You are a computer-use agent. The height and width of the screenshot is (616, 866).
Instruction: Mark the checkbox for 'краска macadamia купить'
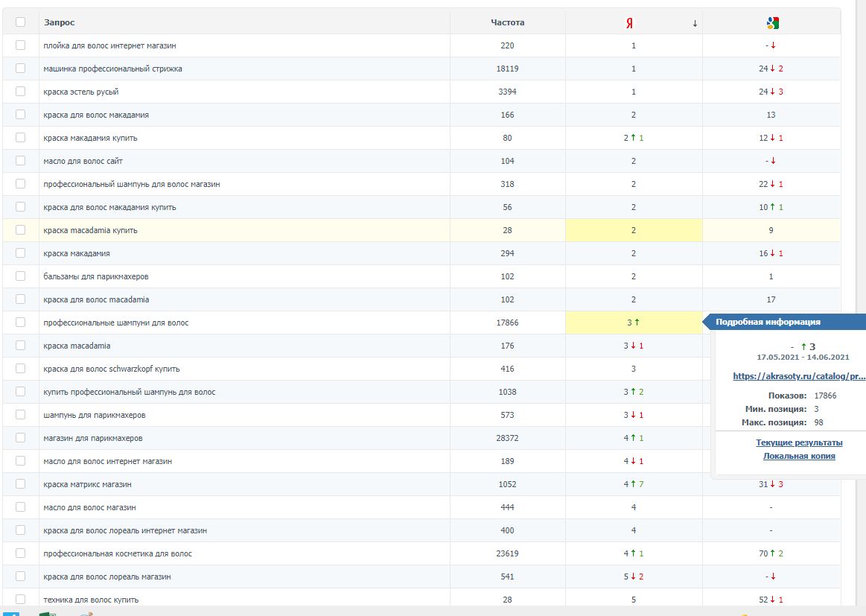20,230
